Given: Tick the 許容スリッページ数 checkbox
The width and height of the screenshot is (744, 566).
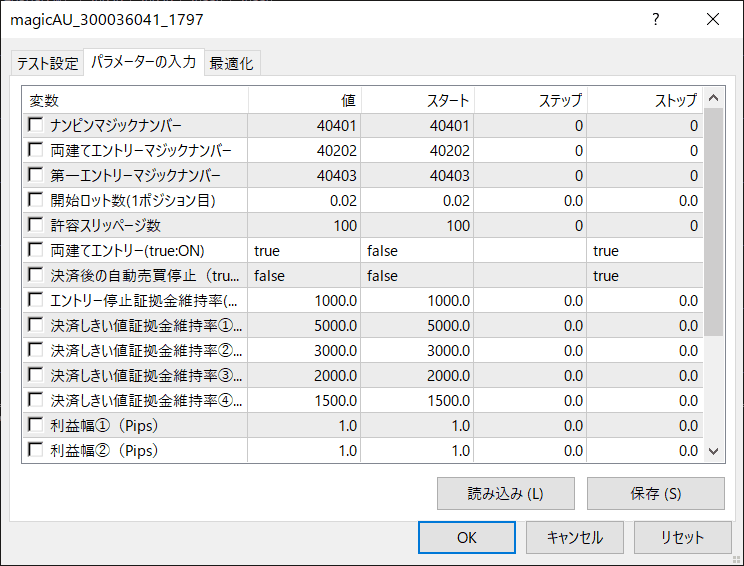Looking at the screenshot, I should [36, 225].
